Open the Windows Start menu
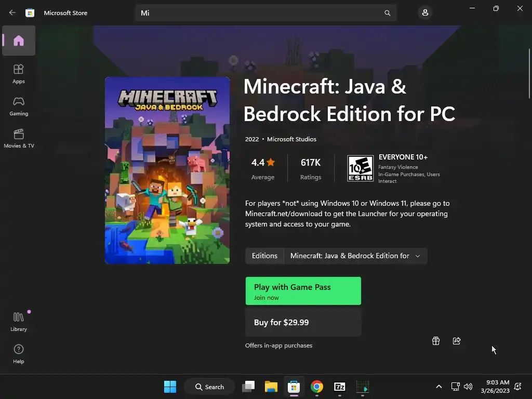 (170, 387)
